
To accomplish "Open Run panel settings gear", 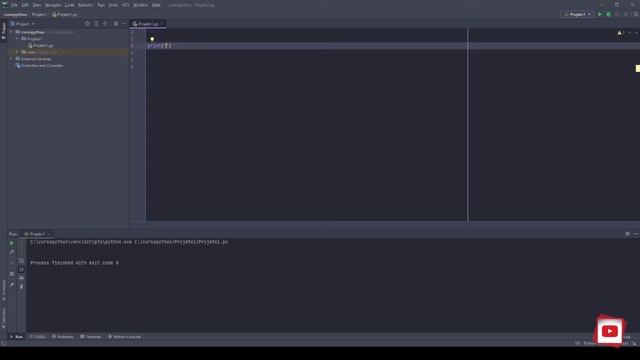I will click(627, 234).
